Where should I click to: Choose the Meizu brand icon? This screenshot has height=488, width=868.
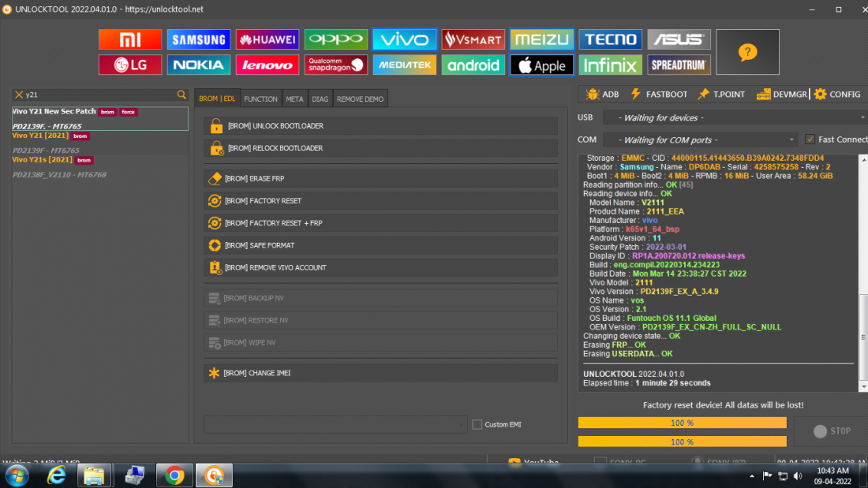coord(542,39)
